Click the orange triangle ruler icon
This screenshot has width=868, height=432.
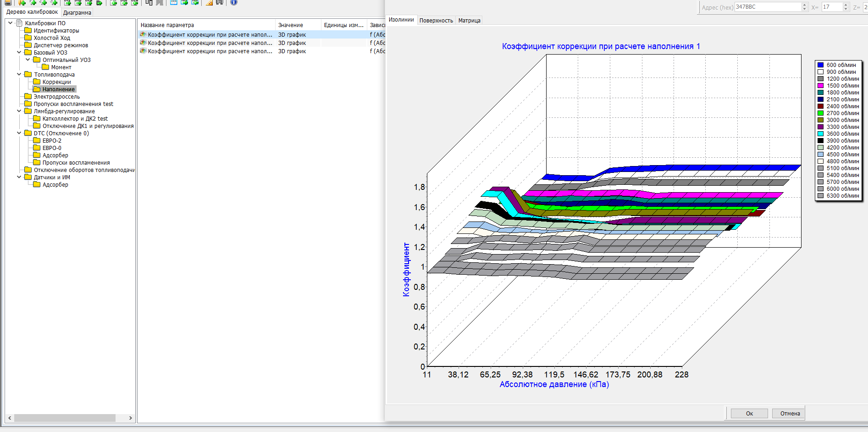[209, 2]
